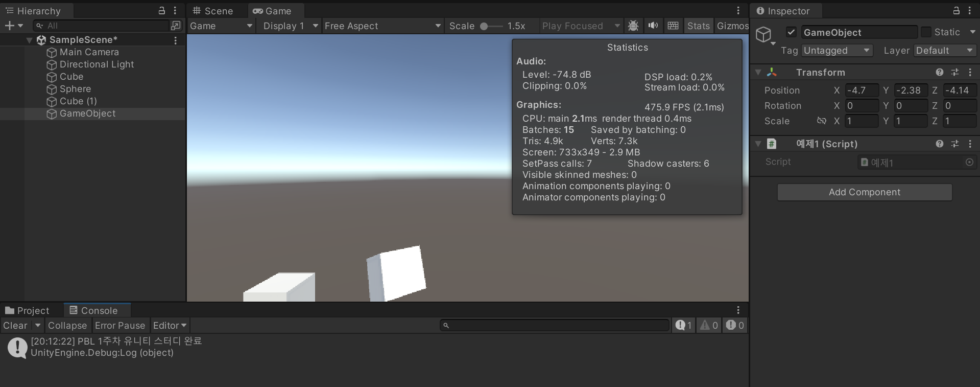980x387 pixels.
Task: Collapse the Transform component
Action: (758, 73)
